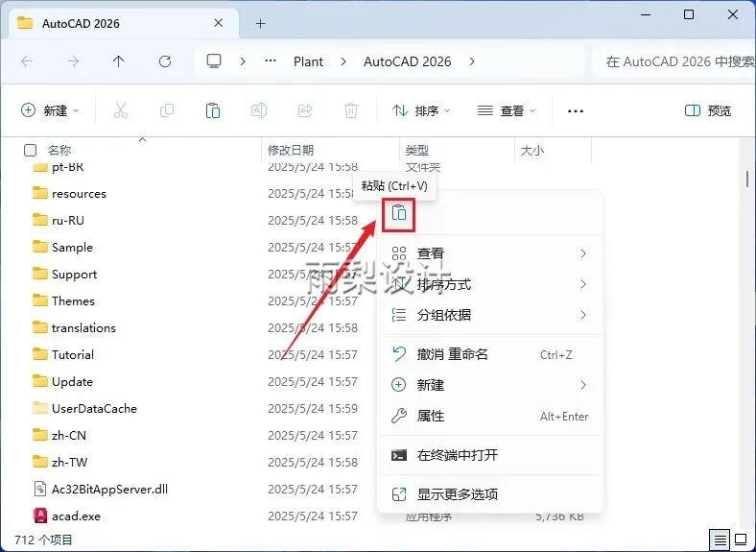Switch to large icons view in status bar

pyautogui.click(x=741, y=539)
